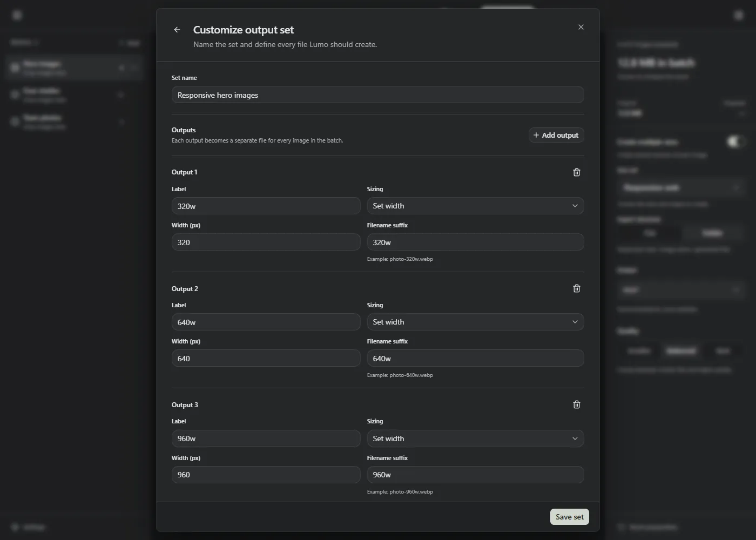Edit the Set name field

point(378,94)
